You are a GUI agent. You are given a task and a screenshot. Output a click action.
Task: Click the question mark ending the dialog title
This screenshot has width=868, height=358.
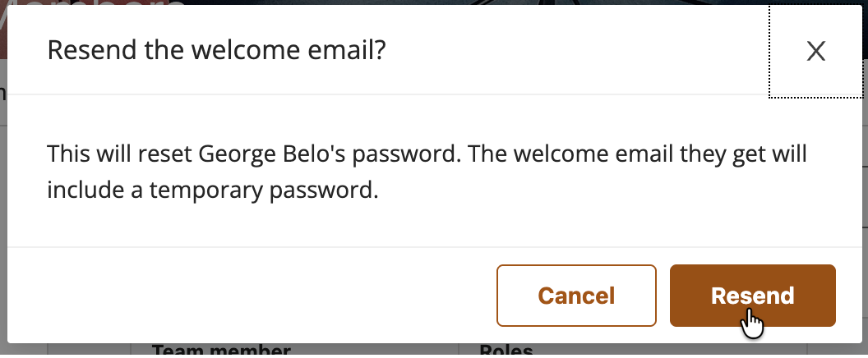381,51
